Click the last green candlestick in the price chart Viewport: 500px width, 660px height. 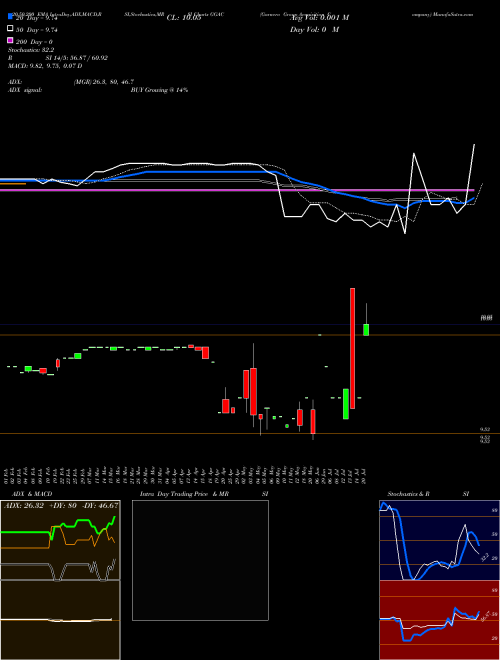click(x=366, y=330)
